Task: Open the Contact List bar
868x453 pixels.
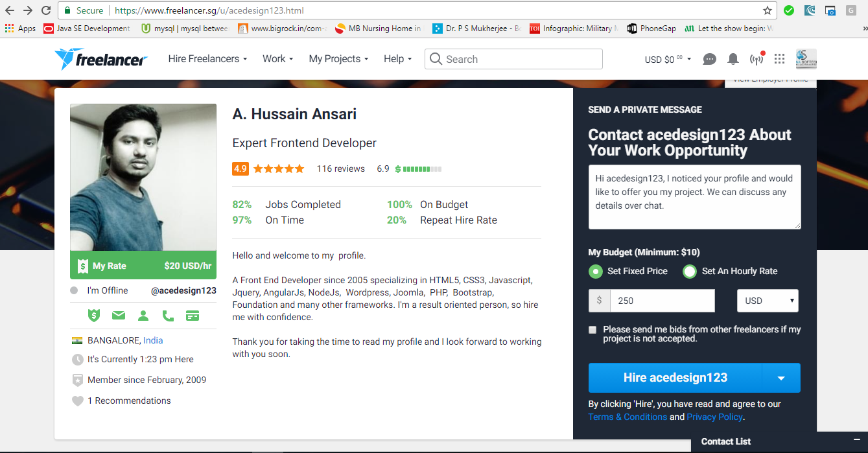Action: (778, 442)
